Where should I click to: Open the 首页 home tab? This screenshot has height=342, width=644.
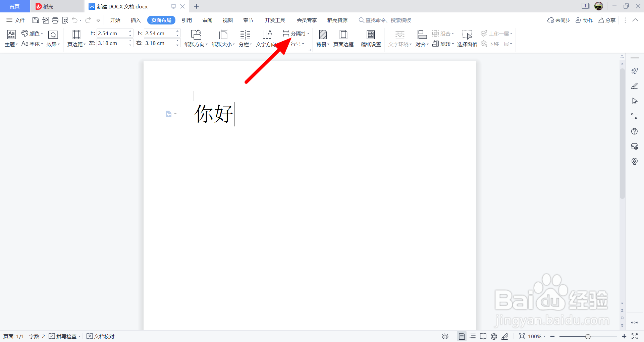(x=14, y=6)
